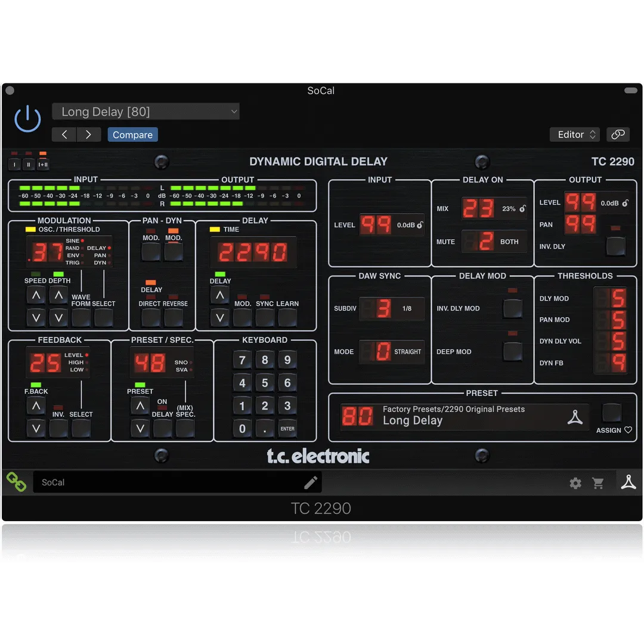Click the input LEVEL 99 display
The image size is (644, 644).
[x=376, y=225]
